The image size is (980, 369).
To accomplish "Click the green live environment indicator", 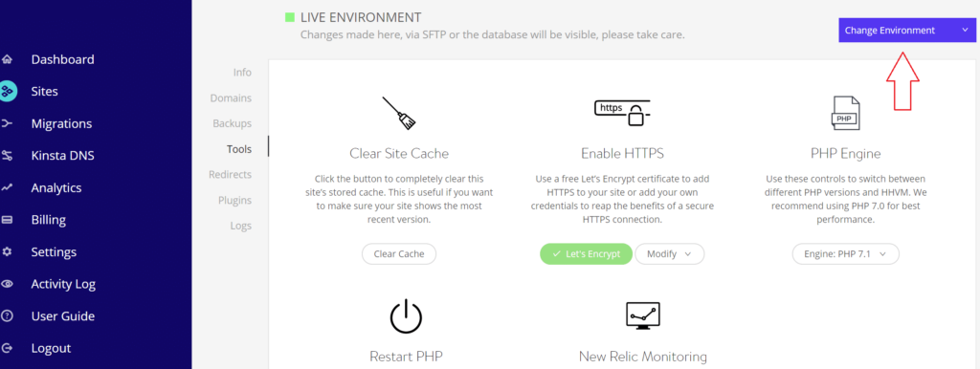I will [289, 17].
